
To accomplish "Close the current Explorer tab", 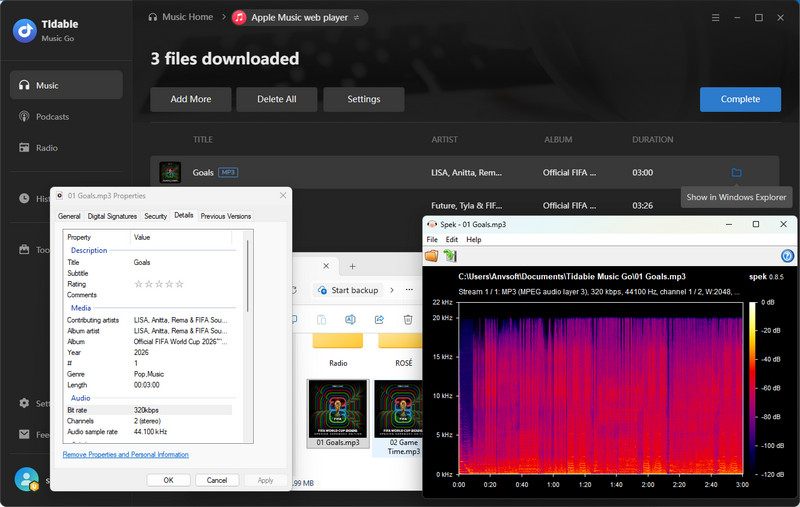I will pos(326,266).
